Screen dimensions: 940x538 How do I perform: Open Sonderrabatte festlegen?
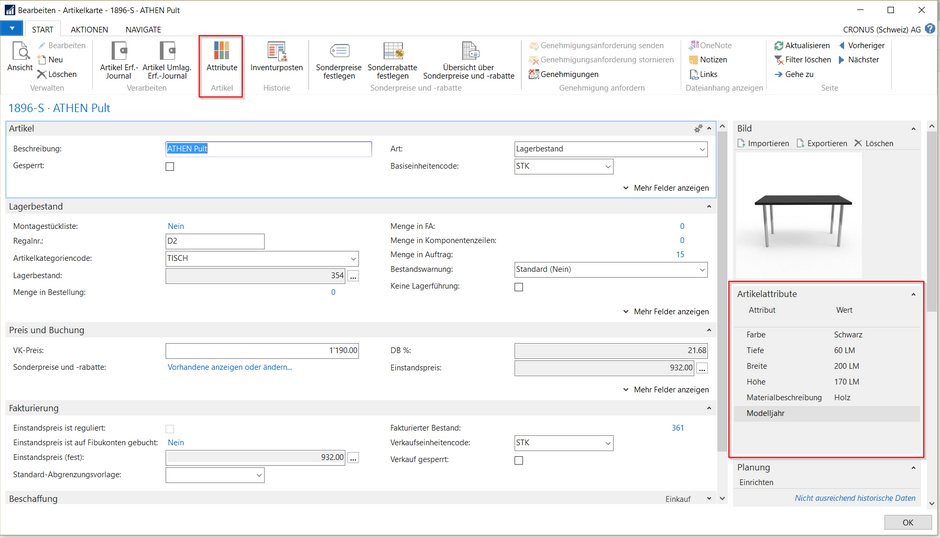click(x=392, y=60)
